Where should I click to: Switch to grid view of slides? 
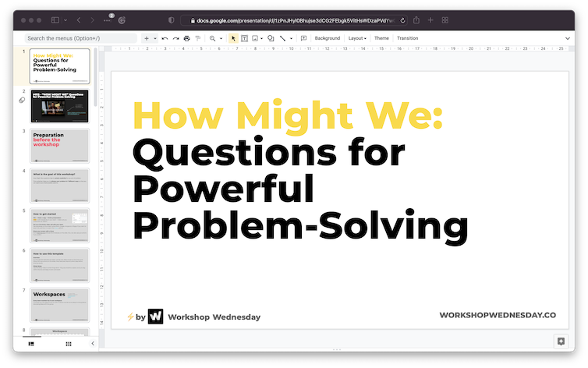tap(69, 343)
